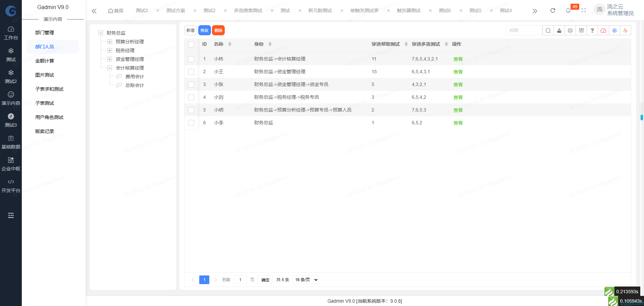
Task: Refresh the page with the reload icon
Action: (x=552, y=10)
